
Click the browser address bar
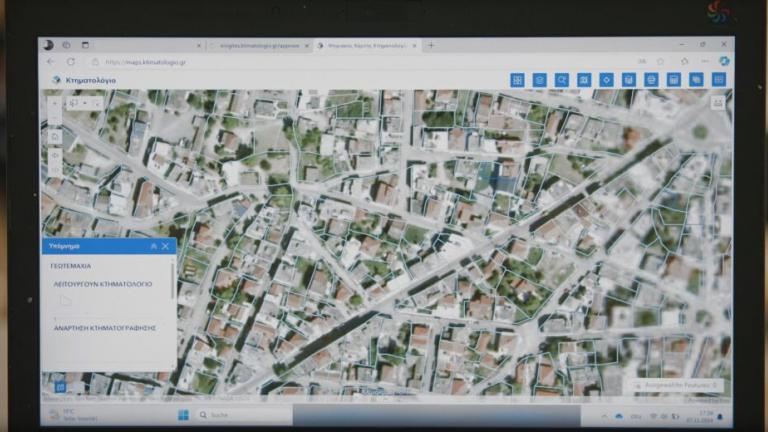click(x=300, y=61)
